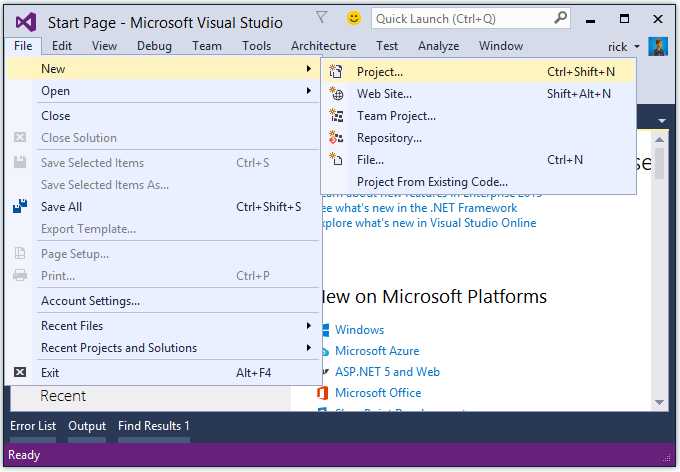Open the Debug menu
The image size is (680, 472).
pos(154,46)
